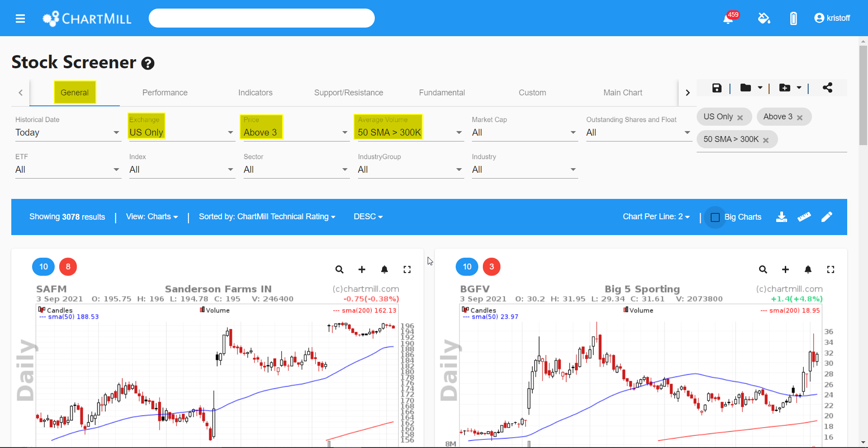This screenshot has height=448, width=868.
Task: Open Outstanding Shares and Float dropdown
Action: [x=639, y=132]
